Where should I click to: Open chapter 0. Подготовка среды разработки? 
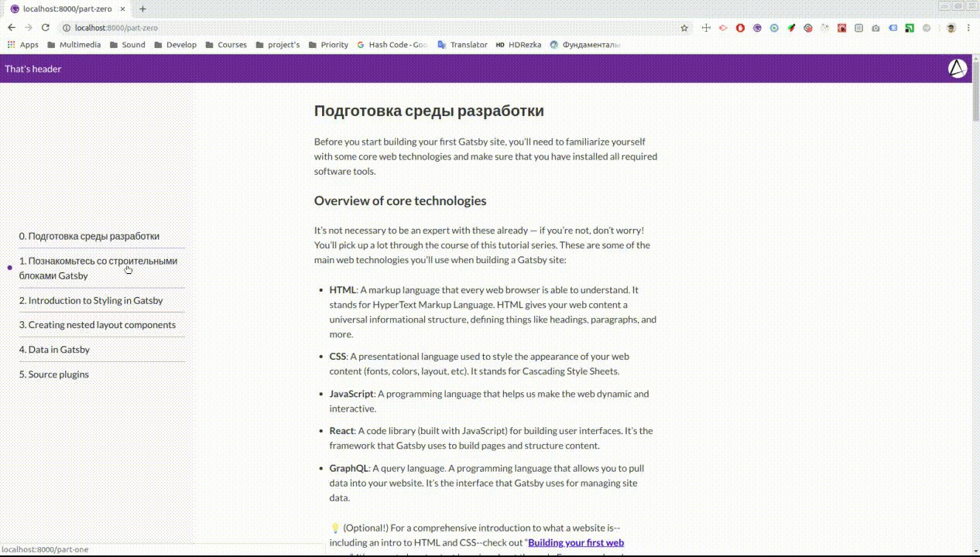(x=89, y=236)
